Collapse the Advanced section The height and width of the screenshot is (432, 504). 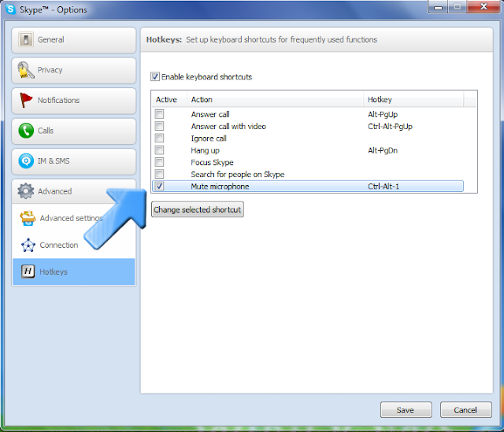73,191
